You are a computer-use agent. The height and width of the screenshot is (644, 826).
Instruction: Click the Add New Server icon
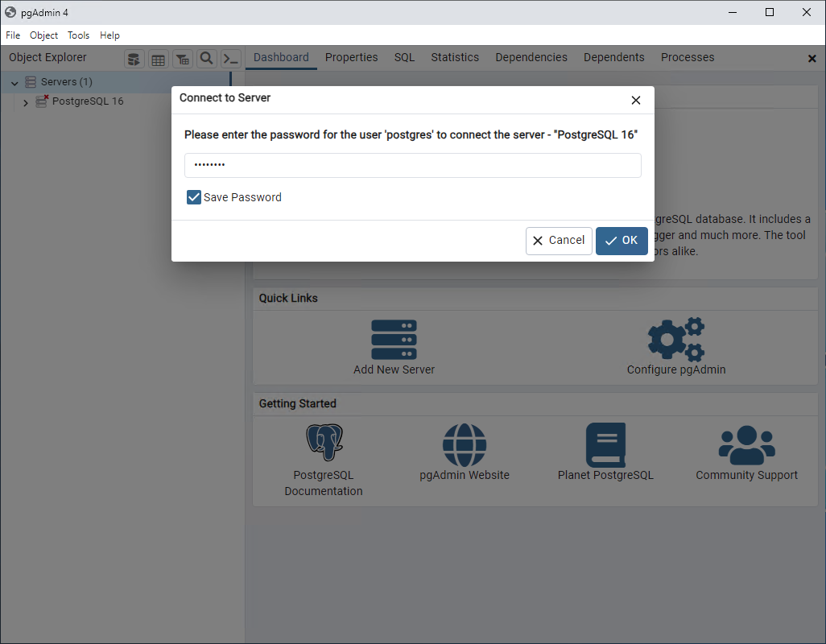click(x=394, y=339)
